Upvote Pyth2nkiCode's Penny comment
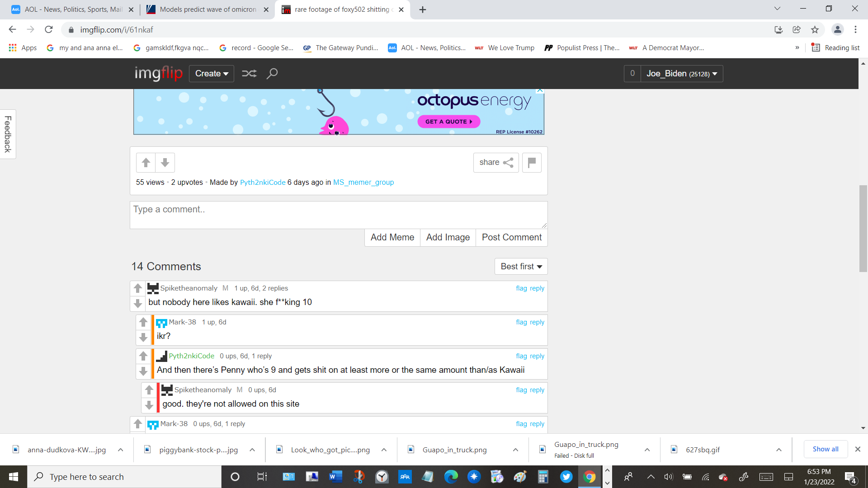The width and height of the screenshot is (868, 488). 143,356
